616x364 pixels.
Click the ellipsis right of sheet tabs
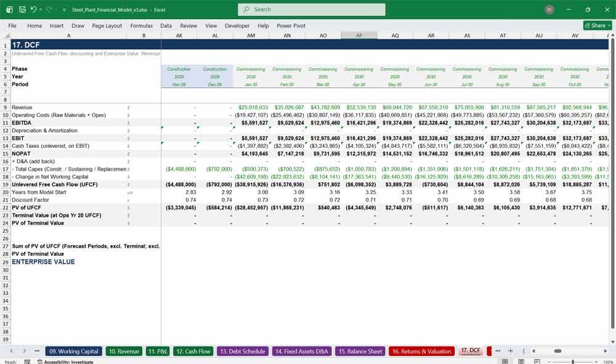[498, 351]
